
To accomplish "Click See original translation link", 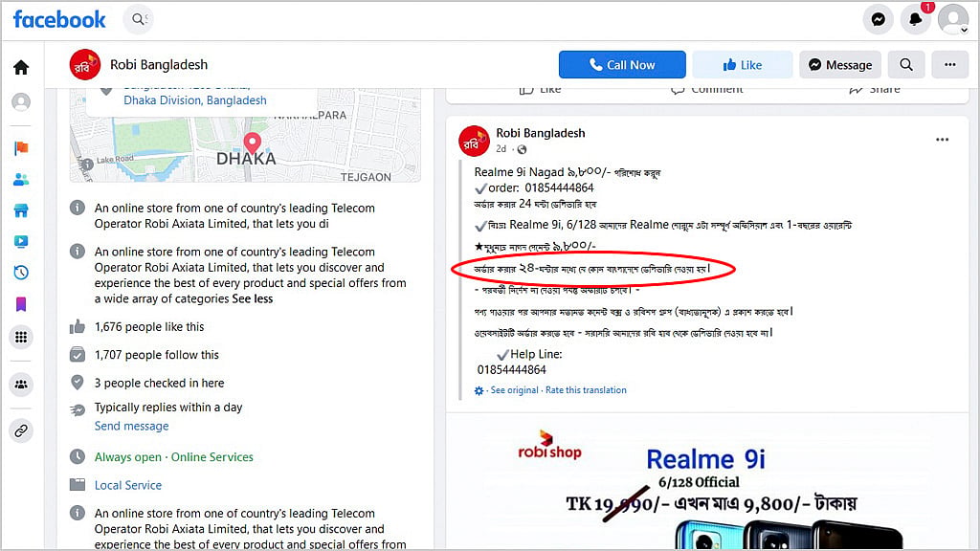I will [x=514, y=390].
